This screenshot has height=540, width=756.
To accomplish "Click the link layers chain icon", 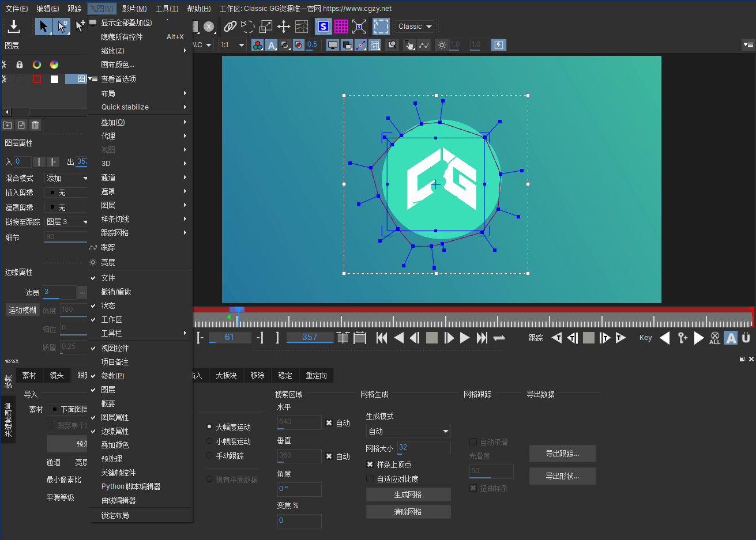I will 230,27.
